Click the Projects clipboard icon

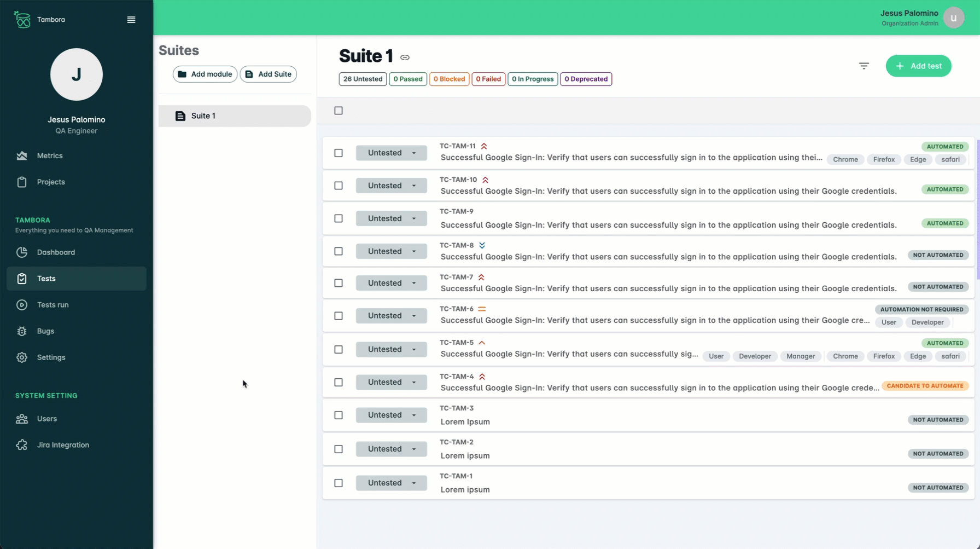[22, 182]
